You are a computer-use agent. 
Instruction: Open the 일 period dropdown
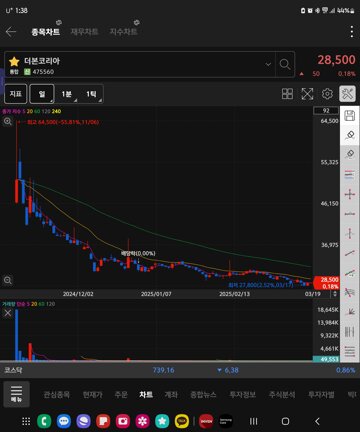coord(42,94)
